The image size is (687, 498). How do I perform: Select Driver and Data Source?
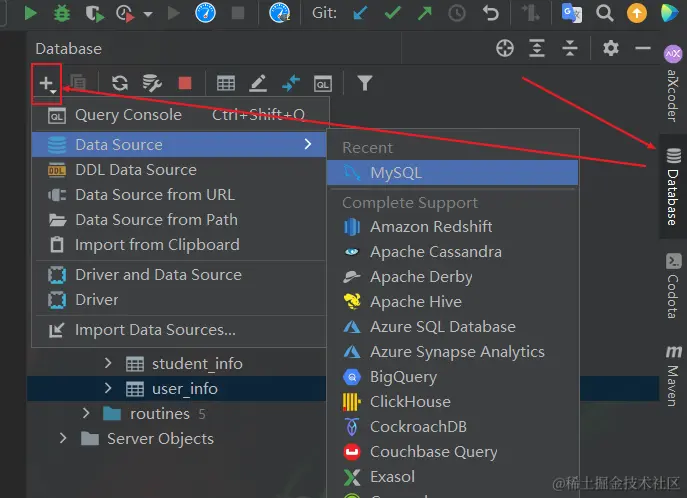click(x=179, y=275)
